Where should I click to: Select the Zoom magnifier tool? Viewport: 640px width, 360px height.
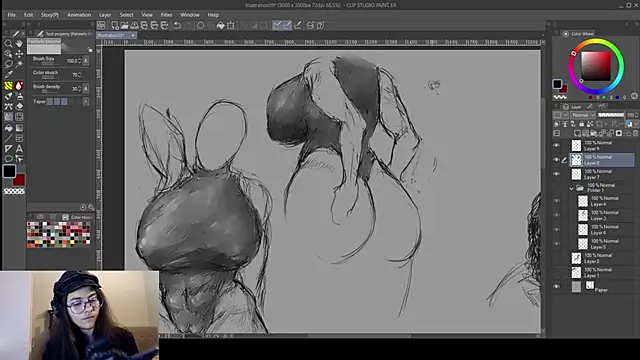8,43
